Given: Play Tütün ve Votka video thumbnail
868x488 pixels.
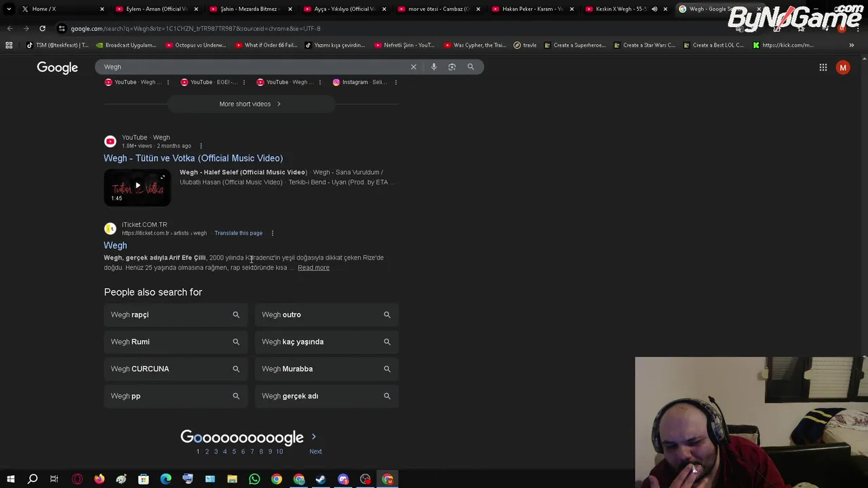Looking at the screenshot, I should pos(137,187).
